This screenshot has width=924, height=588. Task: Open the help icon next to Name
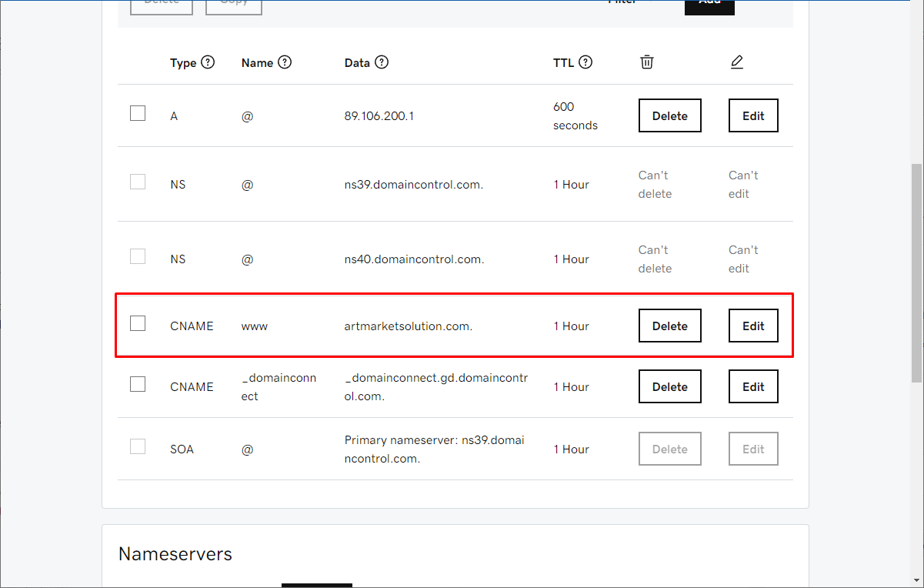pos(285,62)
